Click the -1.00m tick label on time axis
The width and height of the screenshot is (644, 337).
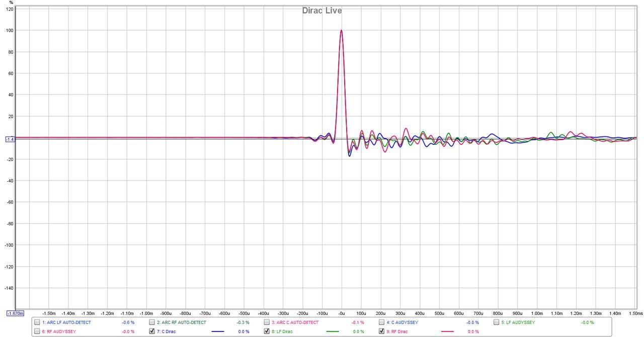(146, 313)
